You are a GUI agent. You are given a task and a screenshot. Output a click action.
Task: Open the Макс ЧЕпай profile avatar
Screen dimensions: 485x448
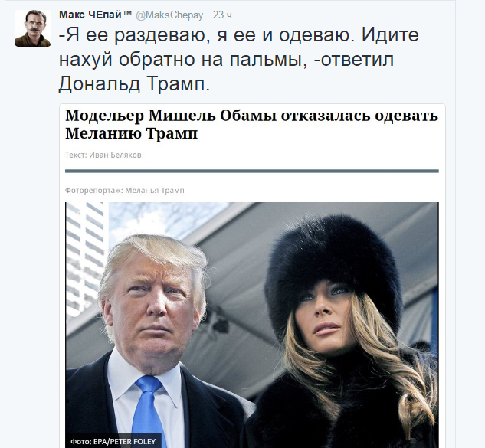[32, 28]
